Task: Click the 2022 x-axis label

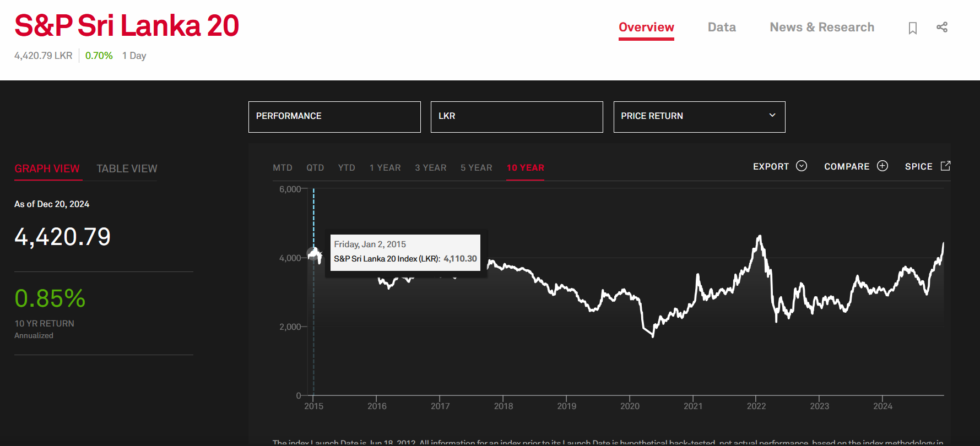Action: coord(756,406)
